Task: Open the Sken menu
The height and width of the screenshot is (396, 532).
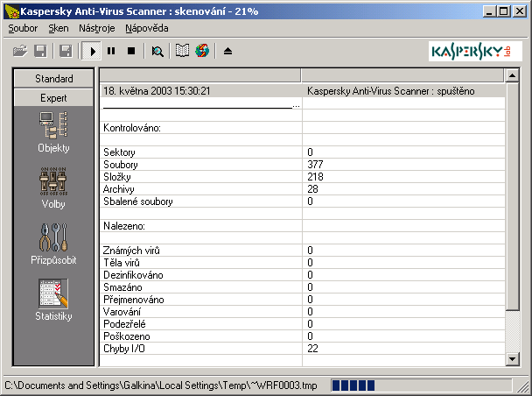Action: click(x=59, y=28)
